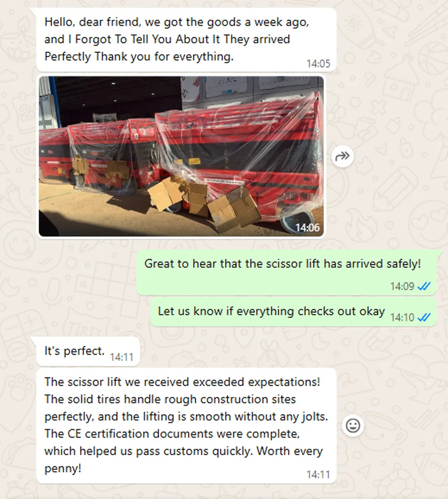Click the blue double-check marks at 14:09
Image resolution: width=448 pixels, height=499 pixels.
click(424, 286)
